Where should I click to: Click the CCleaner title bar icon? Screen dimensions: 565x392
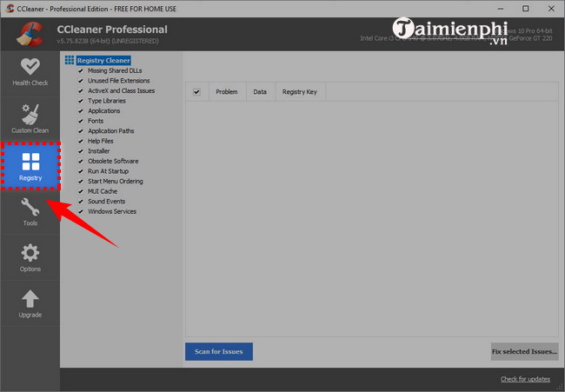[10, 9]
